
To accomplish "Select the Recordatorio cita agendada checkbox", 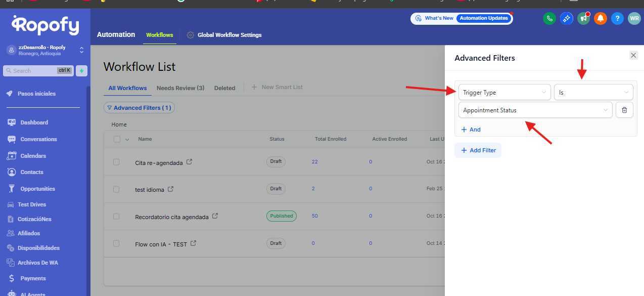I will coord(116,216).
